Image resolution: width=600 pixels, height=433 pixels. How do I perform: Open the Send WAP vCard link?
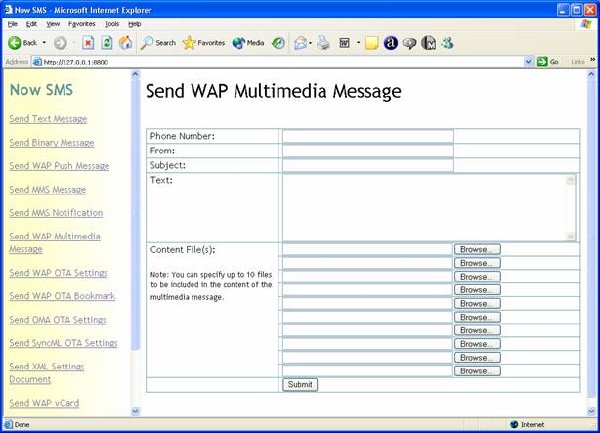pos(44,403)
